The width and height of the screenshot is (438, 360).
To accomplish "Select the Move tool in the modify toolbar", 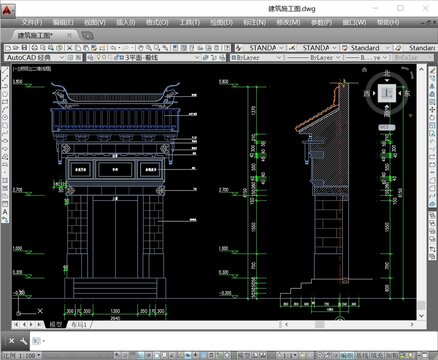I will 432,109.
